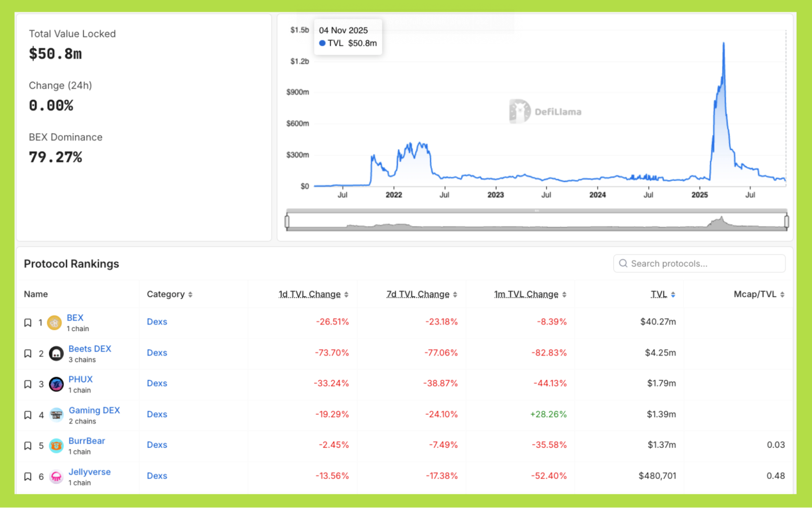Image resolution: width=812 pixels, height=508 pixels.
Task: Click the BurrBear logo icon
Action: 56,446
